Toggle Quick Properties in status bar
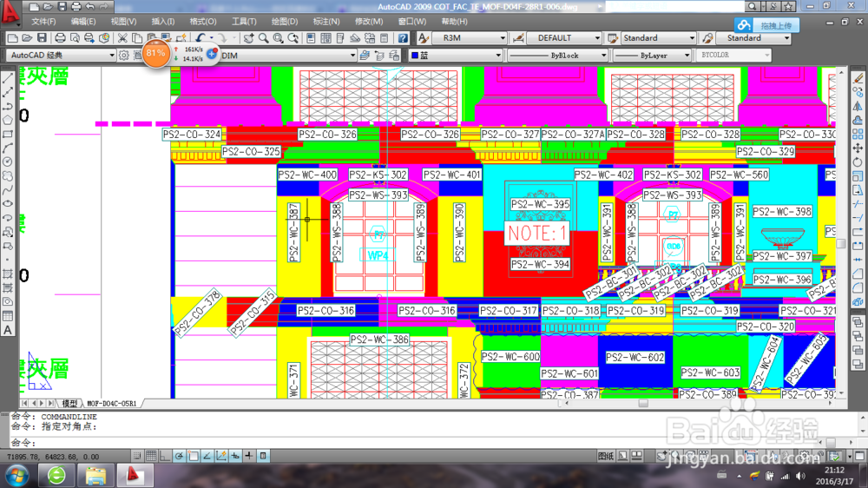The height and width of the screenshot is (488, 868). click(264, 456)
